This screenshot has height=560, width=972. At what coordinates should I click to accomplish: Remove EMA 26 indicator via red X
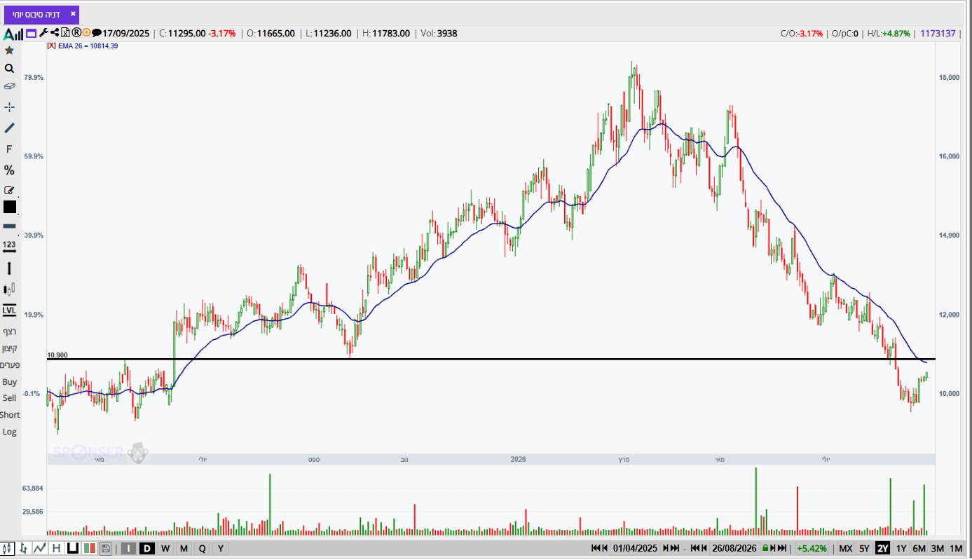pyautogui.click(x=51, y=46)
